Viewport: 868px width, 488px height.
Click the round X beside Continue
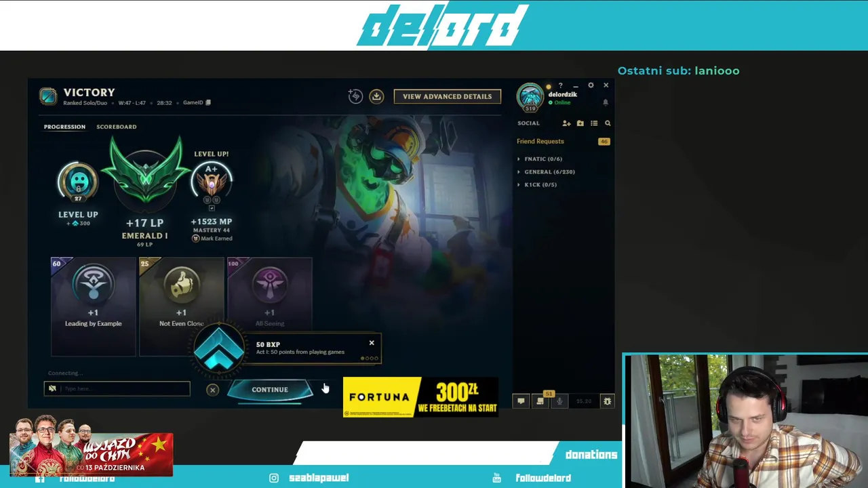click(x=212, y=390)
